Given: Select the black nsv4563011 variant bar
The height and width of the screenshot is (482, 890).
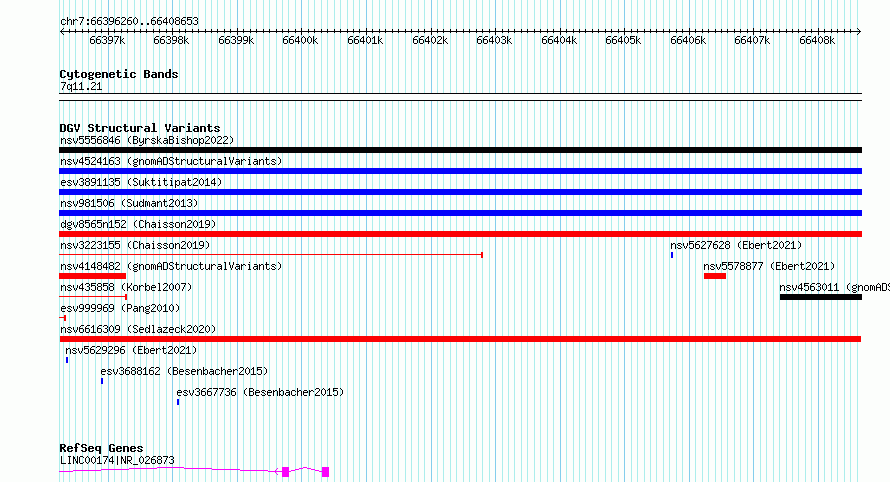Looking at the screenshot, I should [821, 297].
